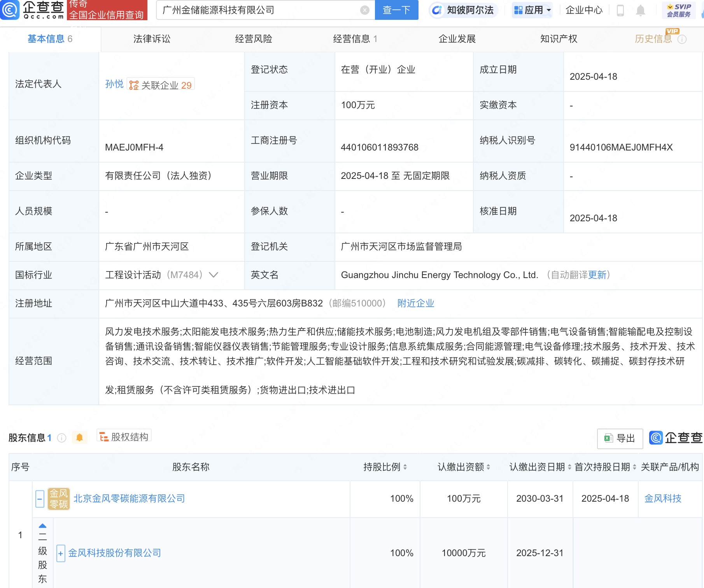The height and width of the screenshot is (588, 704).
Task: Switch to the 经营信息 tab
Action: tap(356, 39)
